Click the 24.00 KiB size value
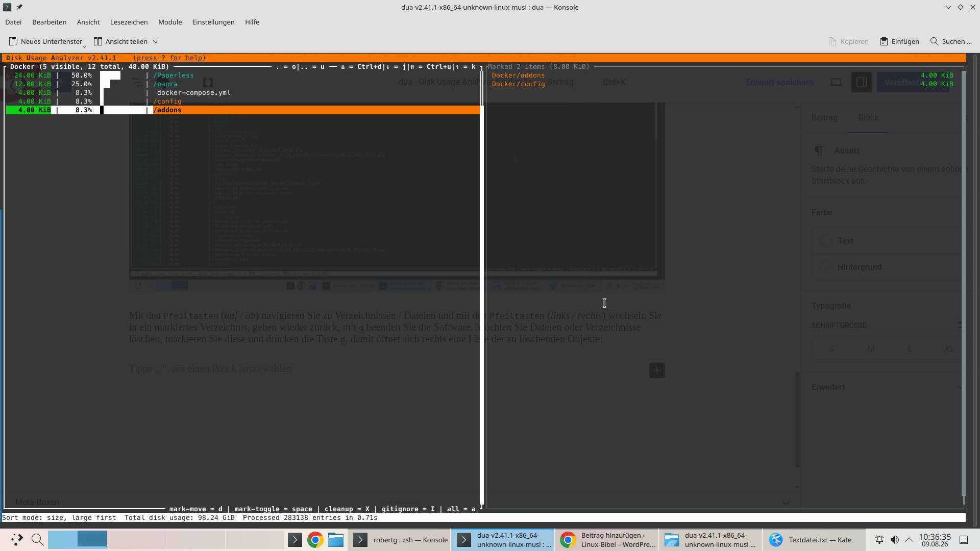 (x=33, y=76)
